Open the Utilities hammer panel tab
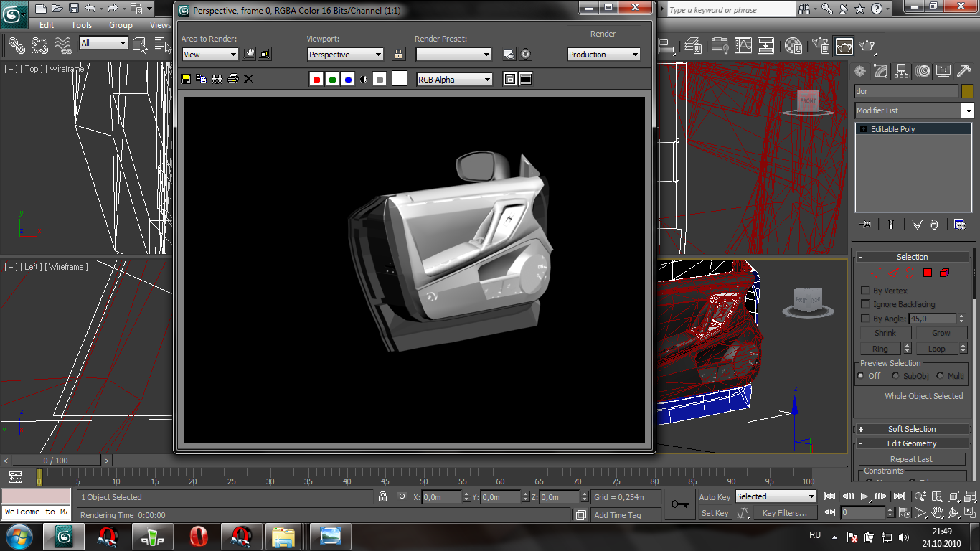The image size is (980, 551). coord(964,71)
